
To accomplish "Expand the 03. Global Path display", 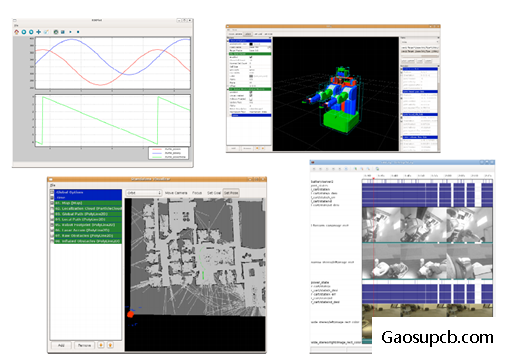I will click(x=52, y=214).
